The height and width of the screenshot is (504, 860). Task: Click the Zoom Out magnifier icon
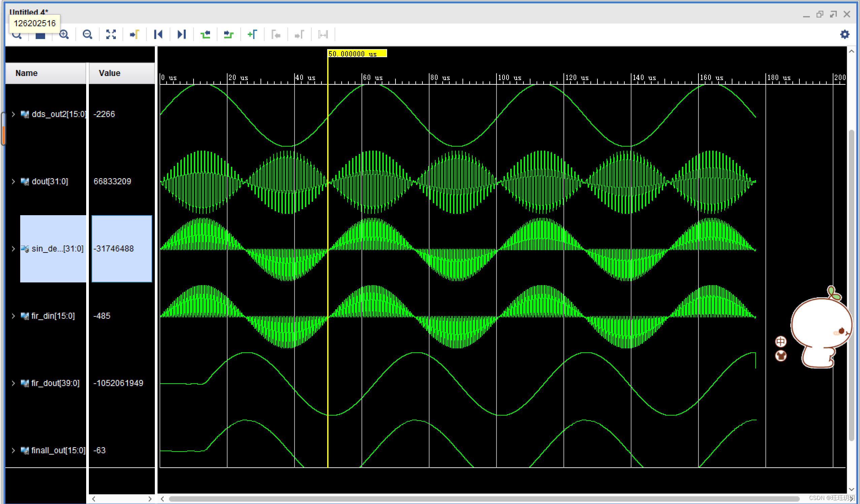coord(88,34)
